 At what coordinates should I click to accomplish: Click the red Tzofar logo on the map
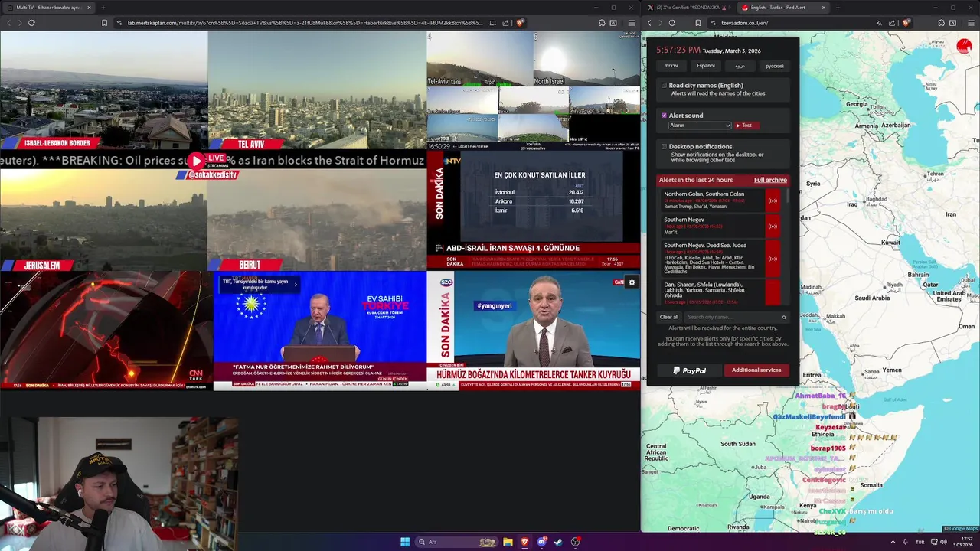pyautogui.click(x=964, y=47)
